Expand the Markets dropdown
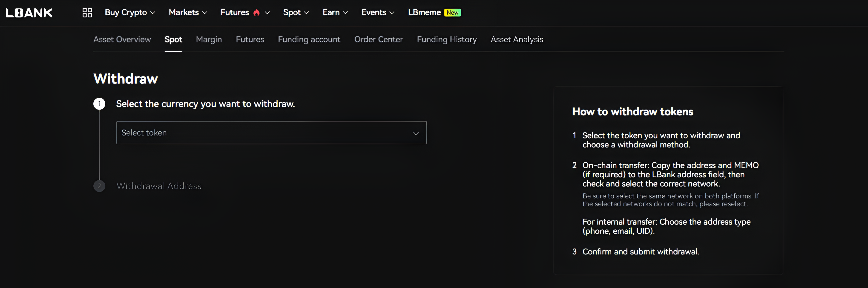The image size is (868, 288). tap(188, 12)
